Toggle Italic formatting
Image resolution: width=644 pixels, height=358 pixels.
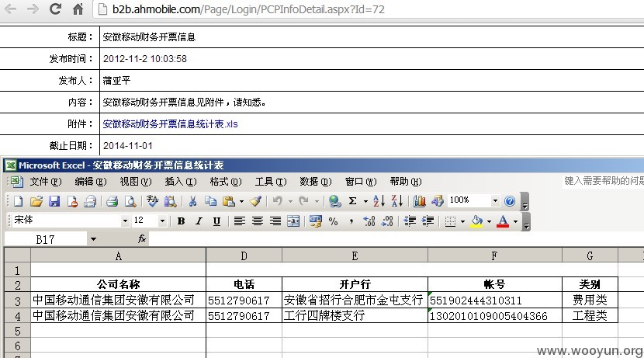199,221
